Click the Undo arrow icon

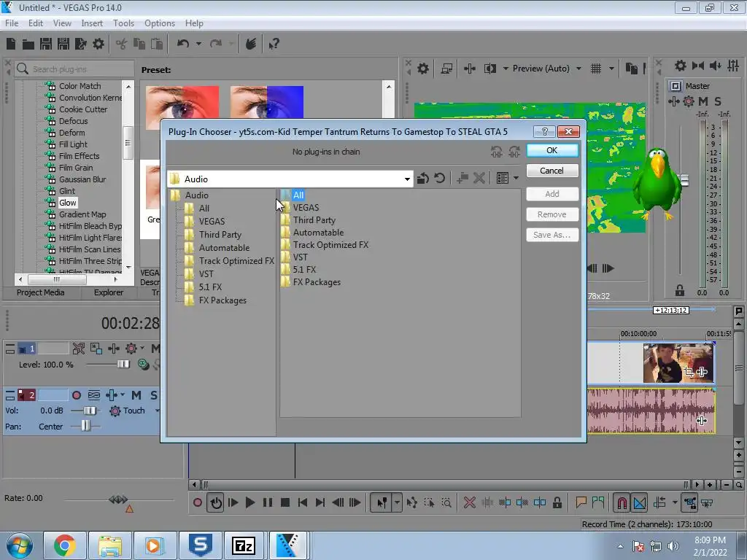pyautogui.click(x=183, y=44)
